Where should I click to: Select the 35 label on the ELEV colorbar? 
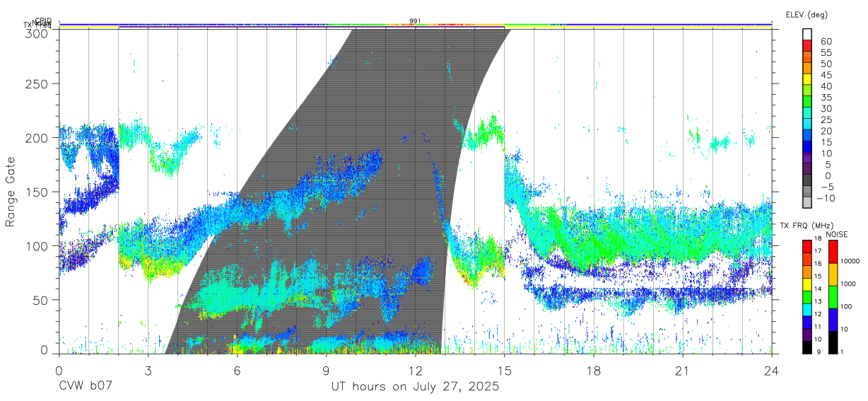tap(828, 97)
